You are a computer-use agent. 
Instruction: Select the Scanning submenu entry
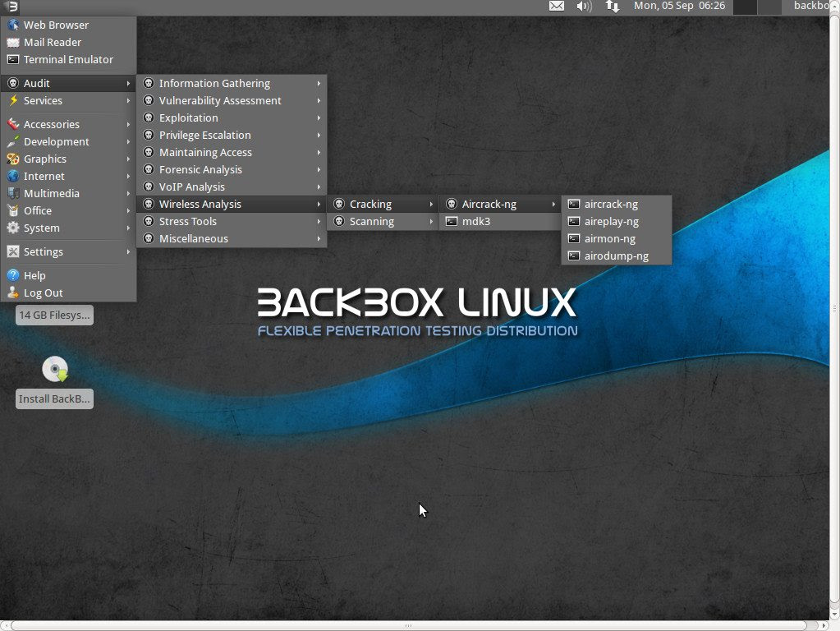point(383,221)
